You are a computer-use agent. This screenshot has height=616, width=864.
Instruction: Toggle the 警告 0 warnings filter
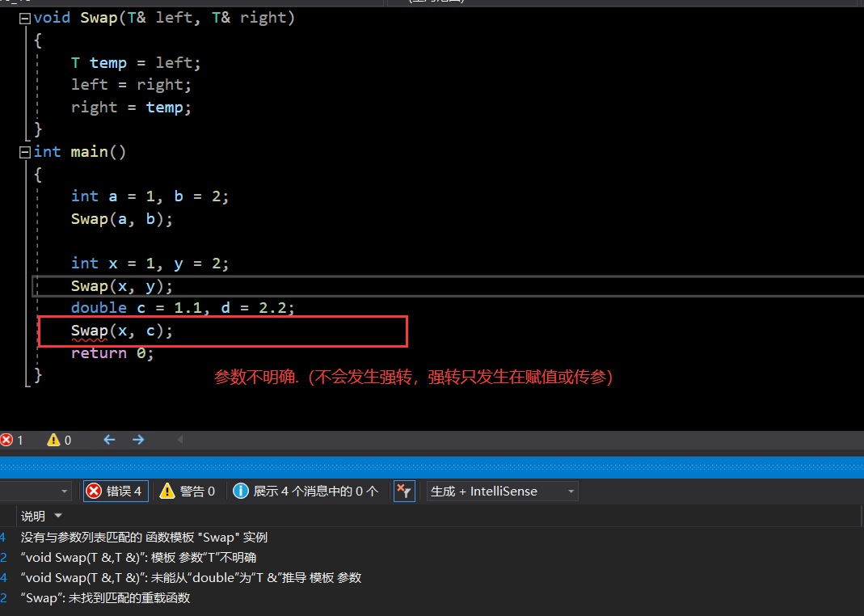(188, 491)
